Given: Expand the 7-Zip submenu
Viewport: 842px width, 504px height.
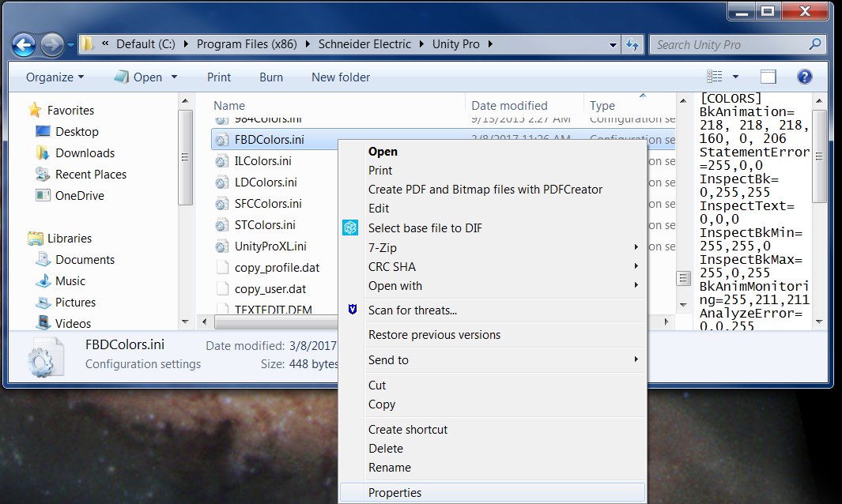Looking at the screenshot, I should pyautogui.click(x=493, y=247).
